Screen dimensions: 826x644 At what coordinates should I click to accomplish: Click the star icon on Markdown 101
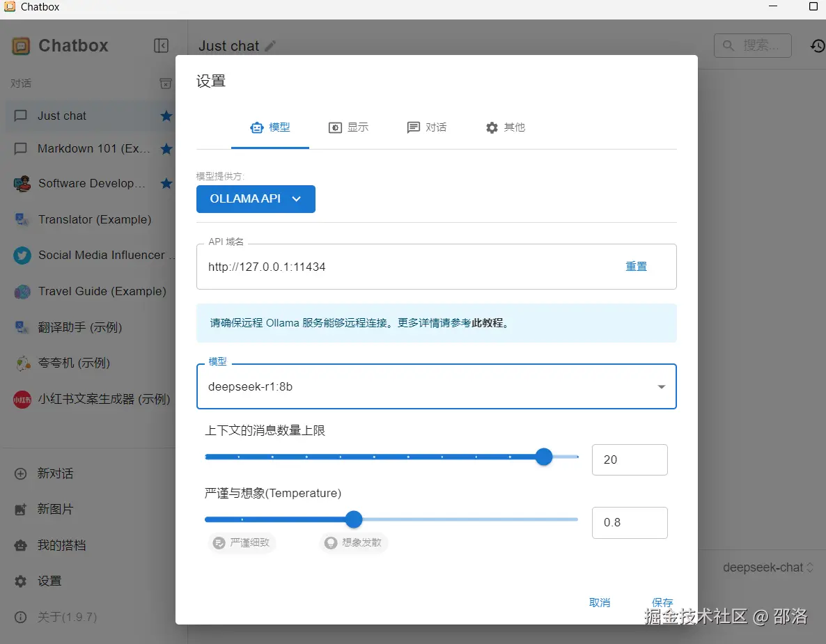pyautogui.click(x=166, y=149)
